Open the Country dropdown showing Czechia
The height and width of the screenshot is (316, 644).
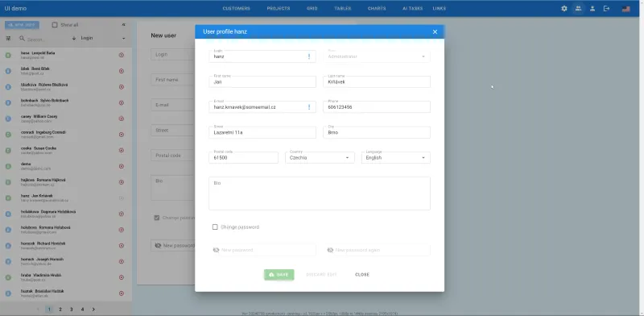320,157
